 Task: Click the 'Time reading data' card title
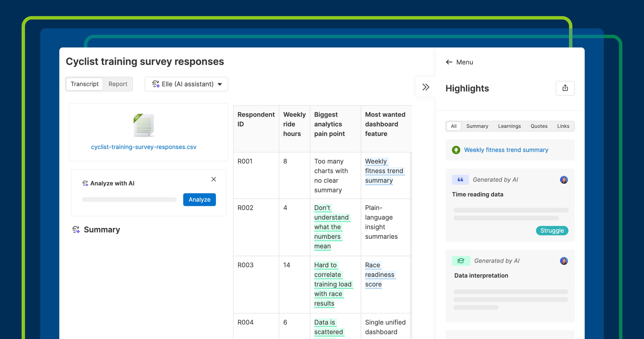[x=477, y=194]
